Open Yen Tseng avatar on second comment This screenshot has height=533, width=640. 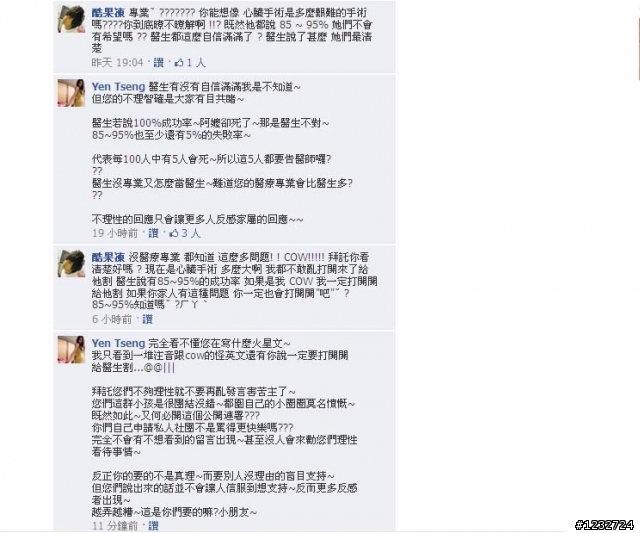click(71, 93)
